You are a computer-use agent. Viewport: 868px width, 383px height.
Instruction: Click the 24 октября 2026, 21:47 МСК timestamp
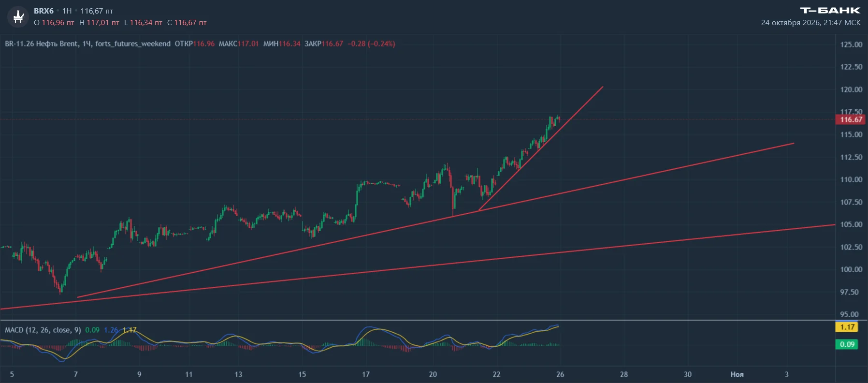coord(810,23)
